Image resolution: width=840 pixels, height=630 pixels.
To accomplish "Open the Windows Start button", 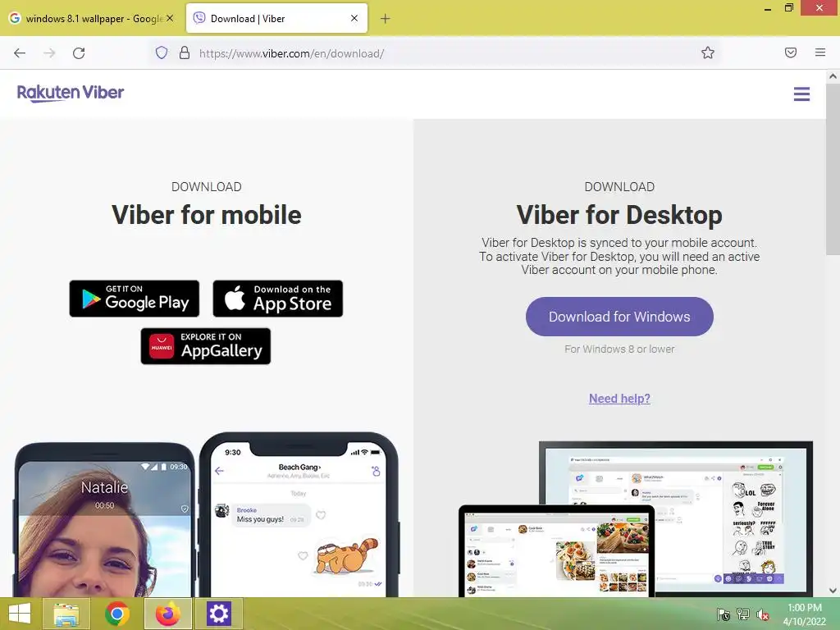I will (20, 614).
